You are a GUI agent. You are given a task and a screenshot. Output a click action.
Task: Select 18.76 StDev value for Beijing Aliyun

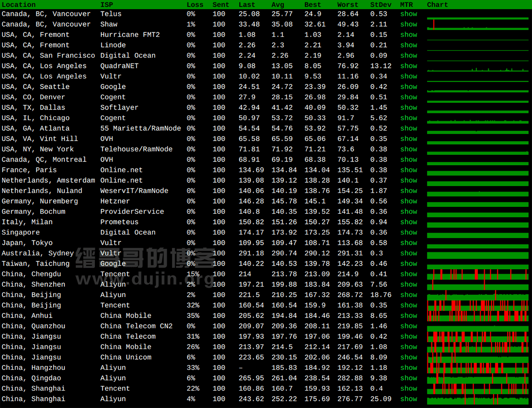click(381, 295)
